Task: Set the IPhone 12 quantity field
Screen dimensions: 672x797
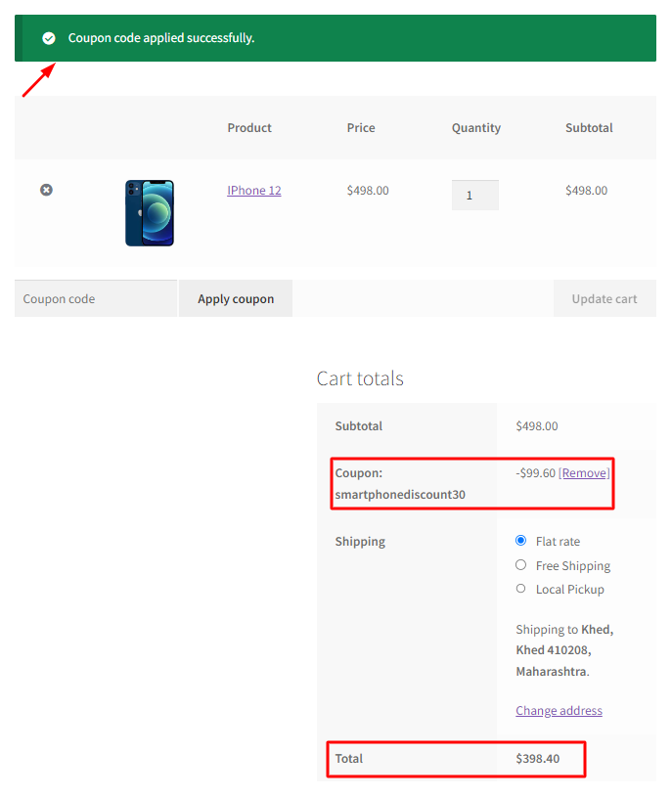Action: (474, 195)
